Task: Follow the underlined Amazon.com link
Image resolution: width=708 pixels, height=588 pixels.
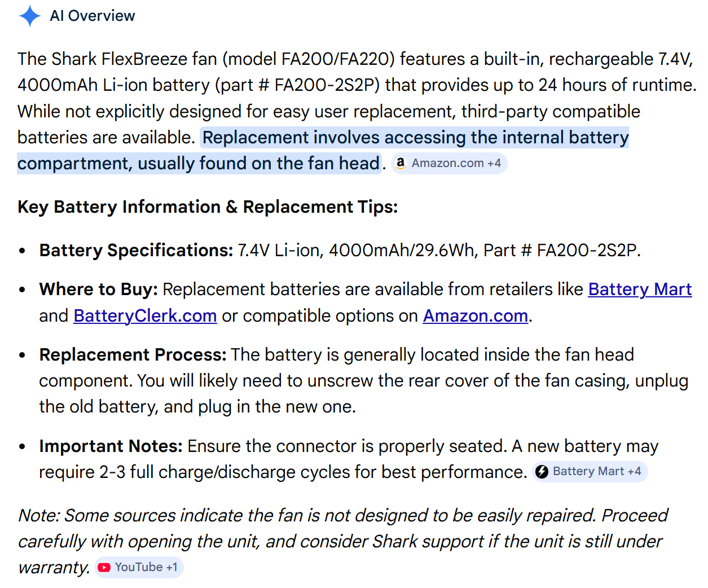Action: coord(476,315)
